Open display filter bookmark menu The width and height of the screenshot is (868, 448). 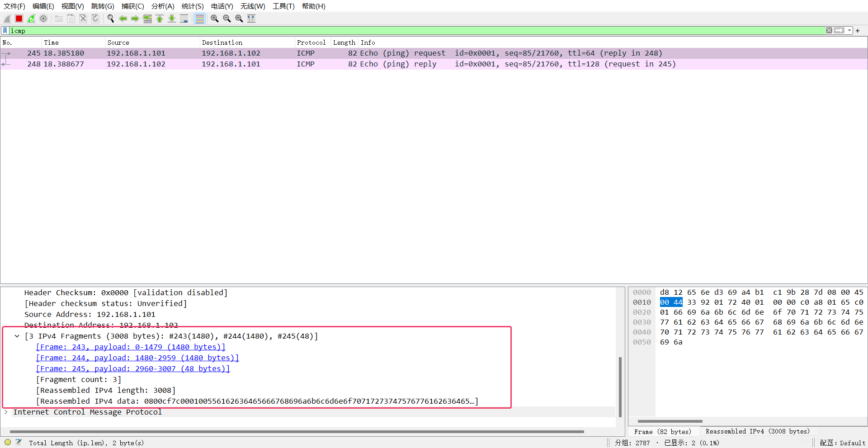point(5,30)
